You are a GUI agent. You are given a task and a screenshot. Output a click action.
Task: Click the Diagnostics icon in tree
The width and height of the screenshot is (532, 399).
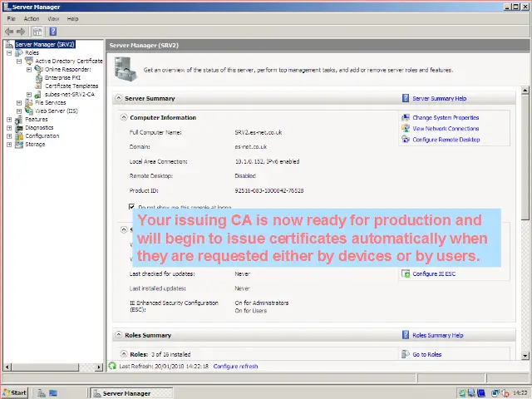point(19,127)
